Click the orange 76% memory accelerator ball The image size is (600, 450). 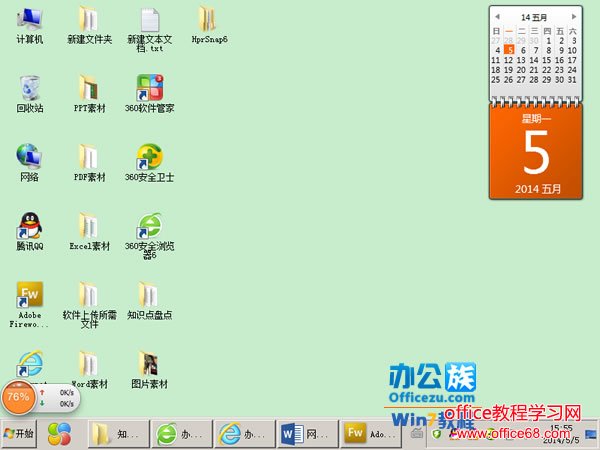18,397
